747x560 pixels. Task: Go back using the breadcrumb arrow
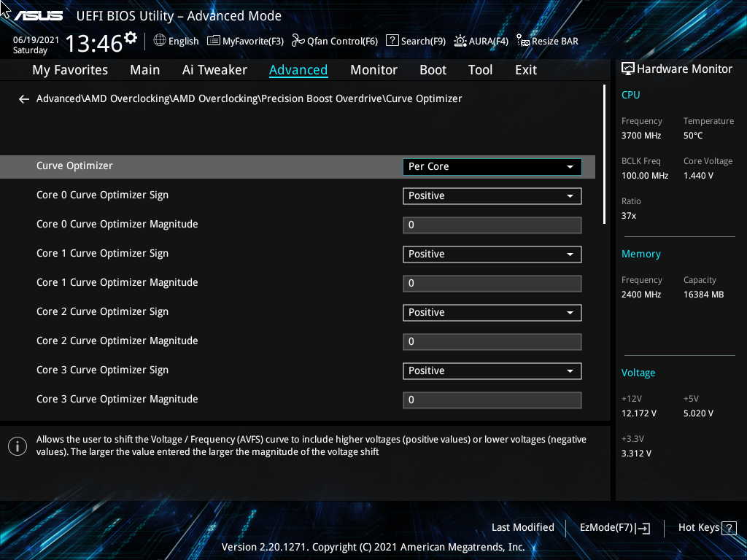pos(23,98)
